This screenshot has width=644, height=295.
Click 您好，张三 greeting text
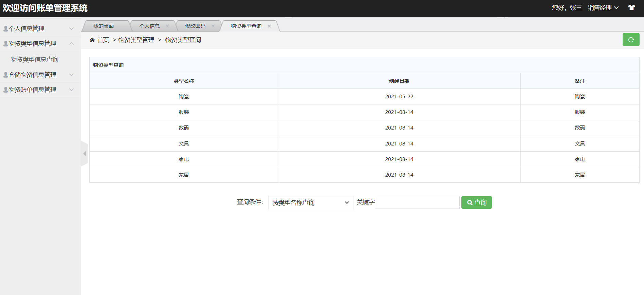(567, 8)
